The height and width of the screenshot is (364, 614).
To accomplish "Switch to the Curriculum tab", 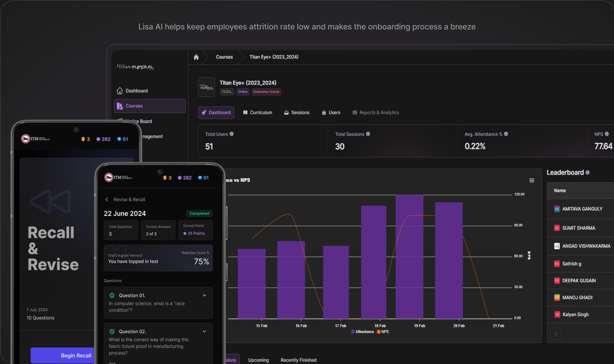I will [x=257, y=113].
